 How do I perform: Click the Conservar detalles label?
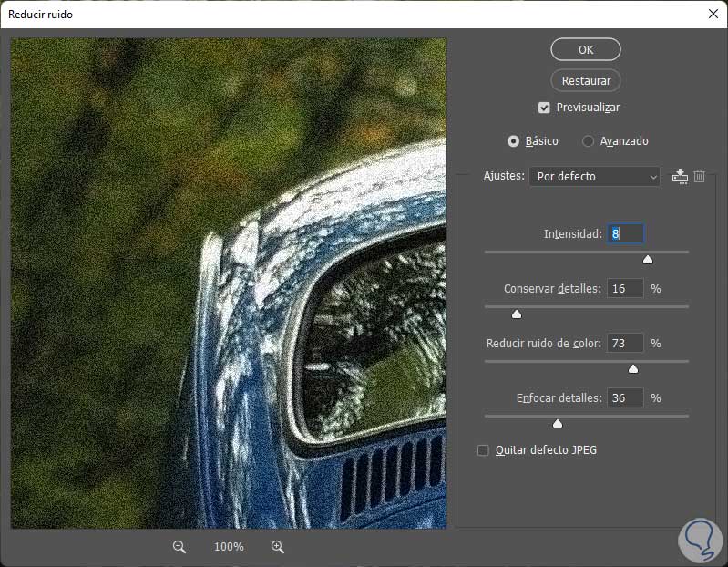[x=552, y=288]
